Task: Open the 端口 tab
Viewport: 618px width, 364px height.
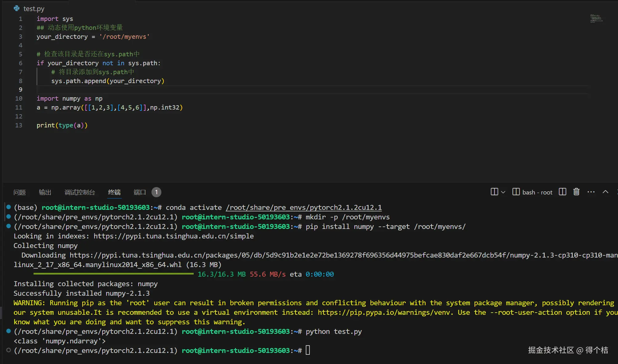Action: (139, 192)
